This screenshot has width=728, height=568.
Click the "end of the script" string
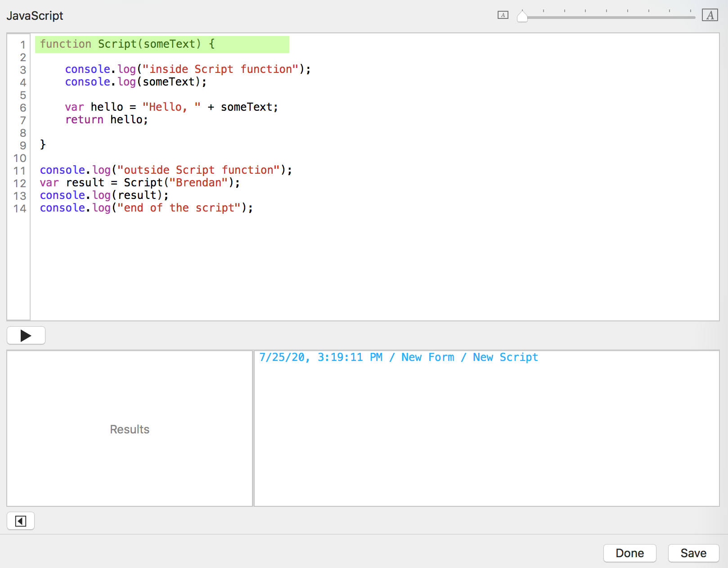click(179, 208)
